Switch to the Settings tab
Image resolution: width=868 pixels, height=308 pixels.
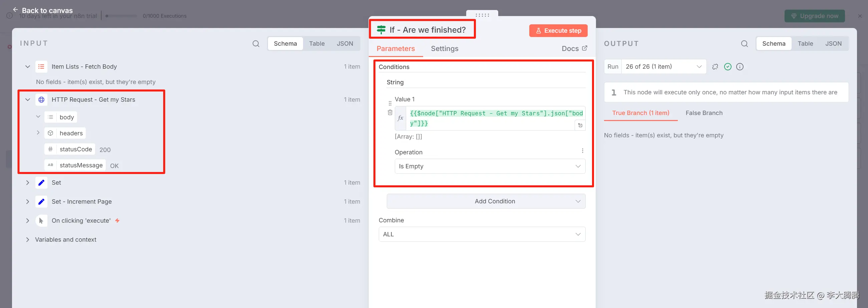point(445,48)
